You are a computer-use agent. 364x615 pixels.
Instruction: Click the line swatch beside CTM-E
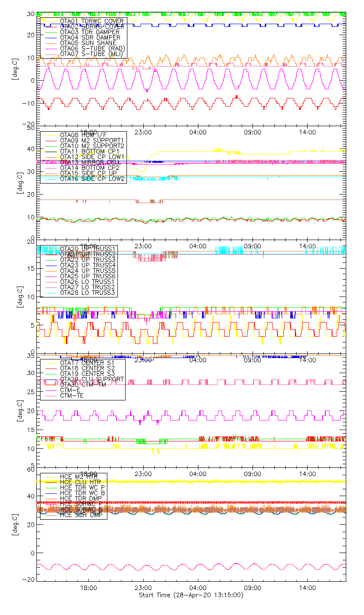tap(50, 390)
